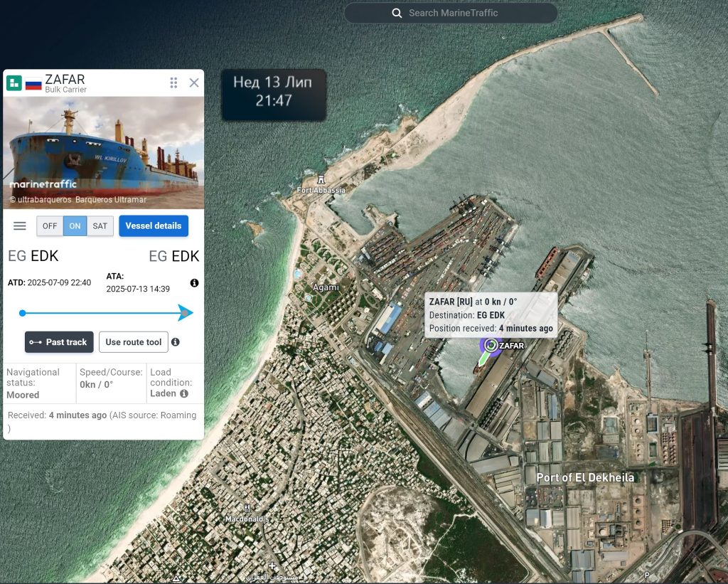728x584 pixels.
Task: Click the departure port EG EDK
Action: coord(33,256)
